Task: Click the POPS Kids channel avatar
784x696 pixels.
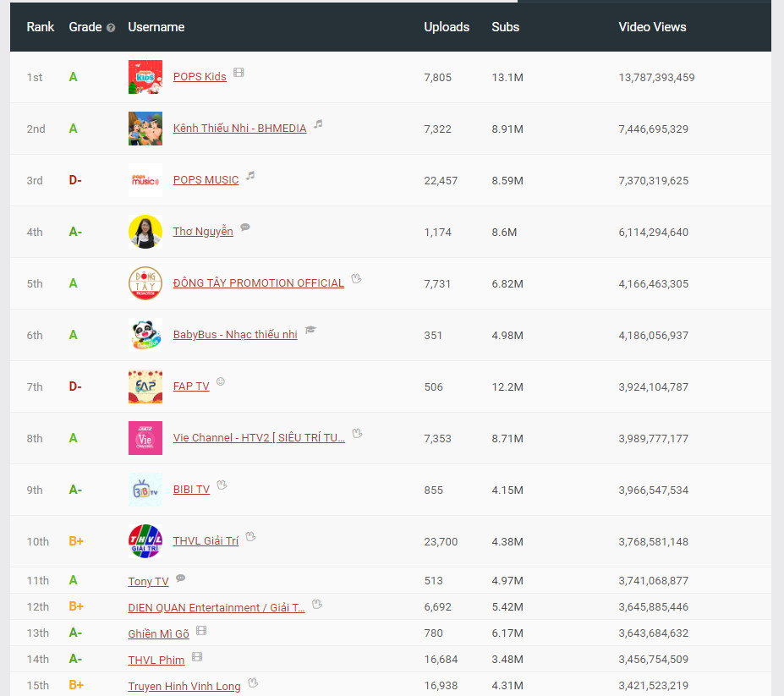Action: pos(145,77)
